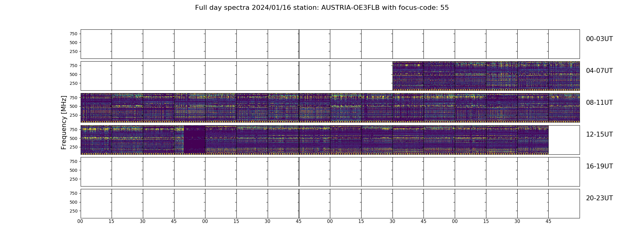This screenshot has height=245, width=644.
Task: Click the 750 tick label of the 00-03UT row
Action: click(74, 34)
